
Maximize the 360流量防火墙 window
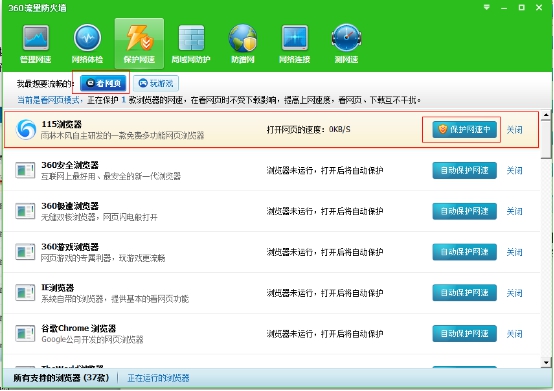coord(521,7)
